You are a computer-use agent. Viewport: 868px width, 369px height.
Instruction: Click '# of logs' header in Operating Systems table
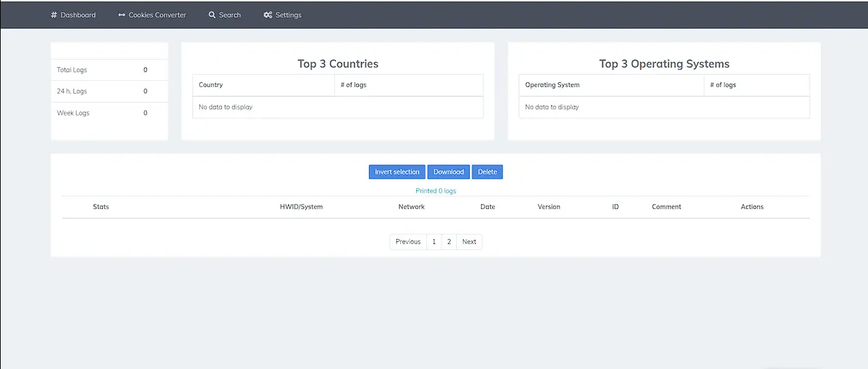point(723,85)
